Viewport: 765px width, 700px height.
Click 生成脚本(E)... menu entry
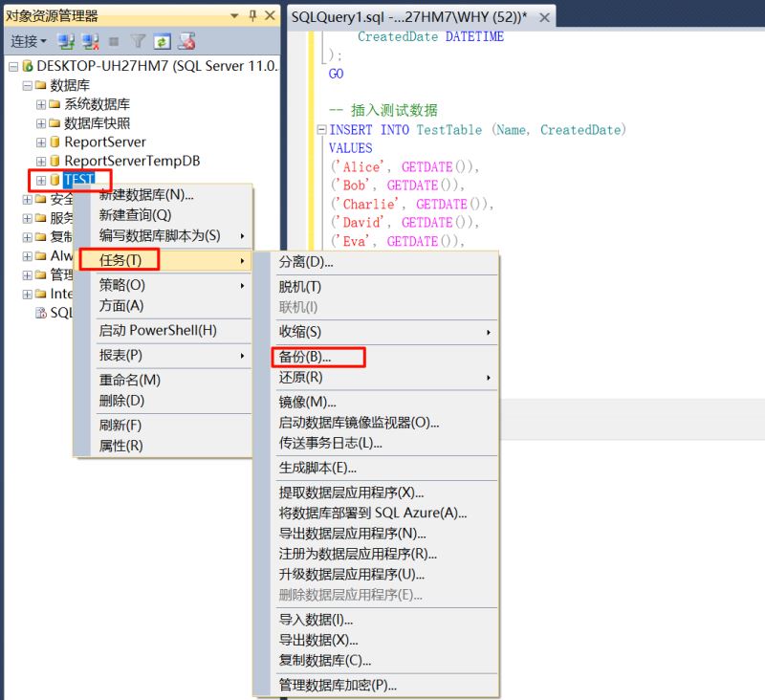tap(317, 468)
